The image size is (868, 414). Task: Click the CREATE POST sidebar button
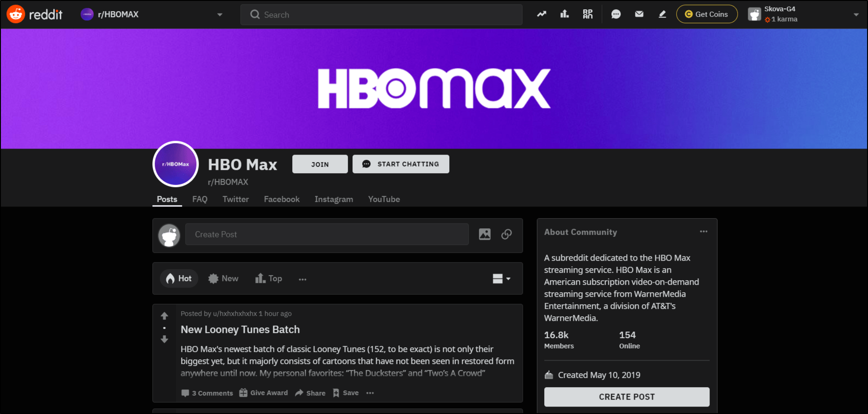(x=627, y=397)
